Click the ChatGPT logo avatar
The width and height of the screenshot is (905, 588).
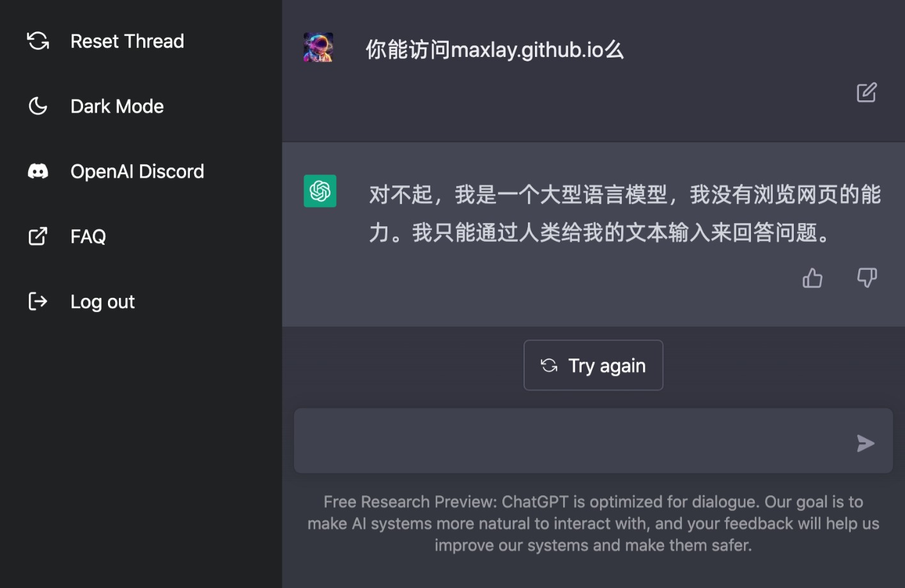(x=320, y=191)
